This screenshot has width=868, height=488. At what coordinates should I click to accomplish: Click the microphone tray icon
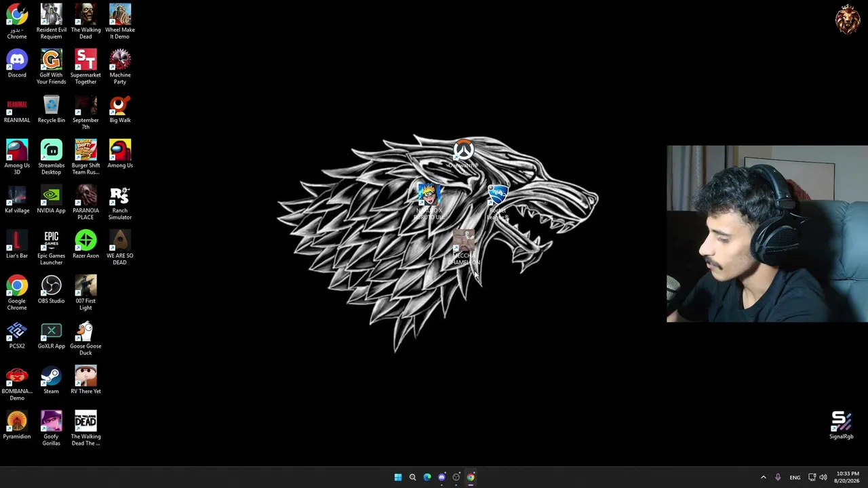click(778, 477)
